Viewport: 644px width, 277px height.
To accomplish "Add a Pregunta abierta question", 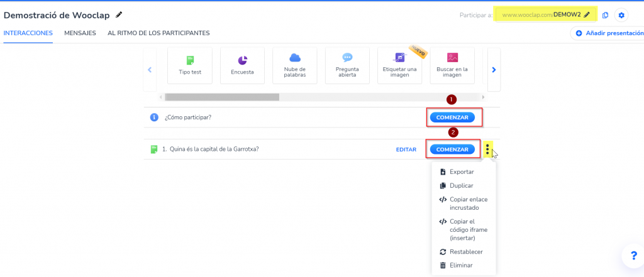I will coord(347,66).
